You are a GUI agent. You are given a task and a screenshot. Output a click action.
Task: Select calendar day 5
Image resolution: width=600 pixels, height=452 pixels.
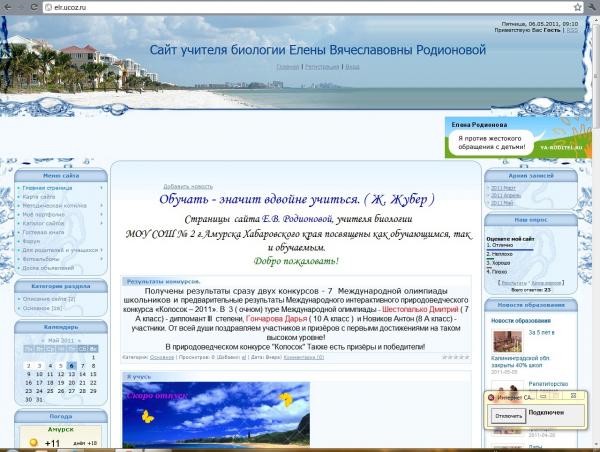click(x=60, y=366)
